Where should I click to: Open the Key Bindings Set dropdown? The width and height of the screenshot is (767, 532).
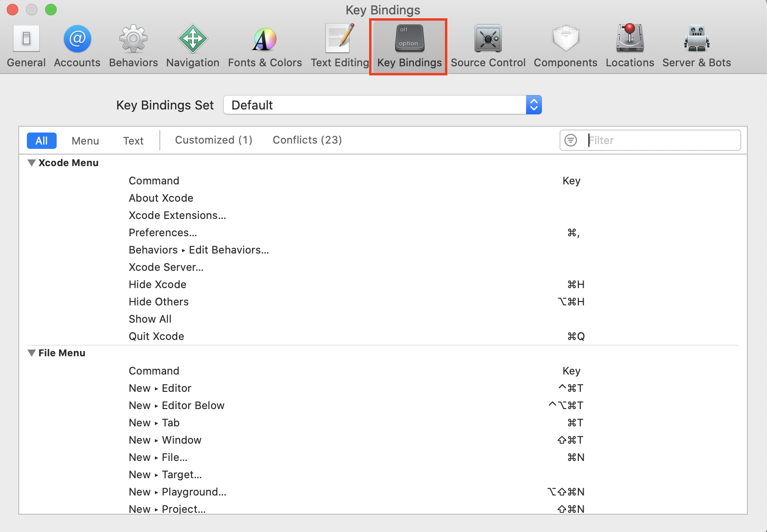pyautogui.click(x=383, y=105)
